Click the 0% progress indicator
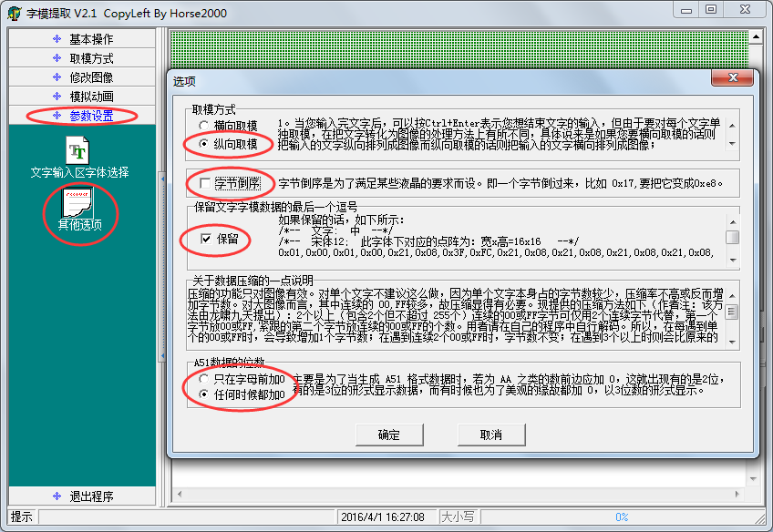This screenshot has height=532, width=773. (x=622, y=517)
